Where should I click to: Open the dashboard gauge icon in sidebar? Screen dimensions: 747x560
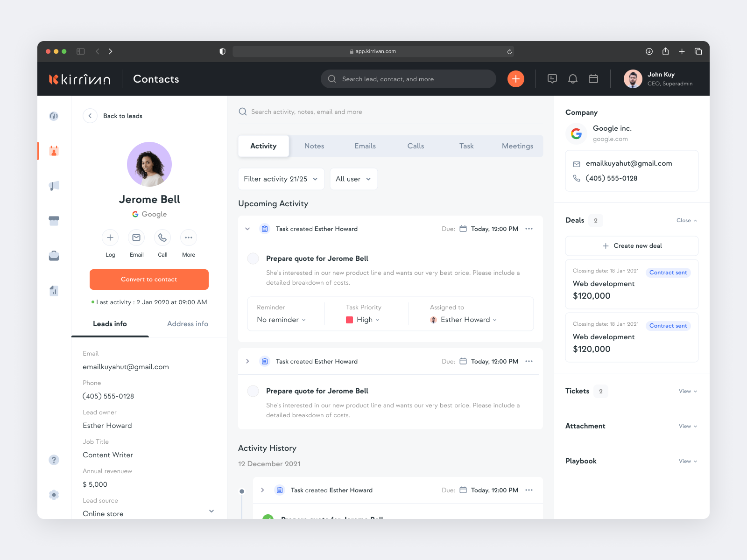click(x=54, y=116)
